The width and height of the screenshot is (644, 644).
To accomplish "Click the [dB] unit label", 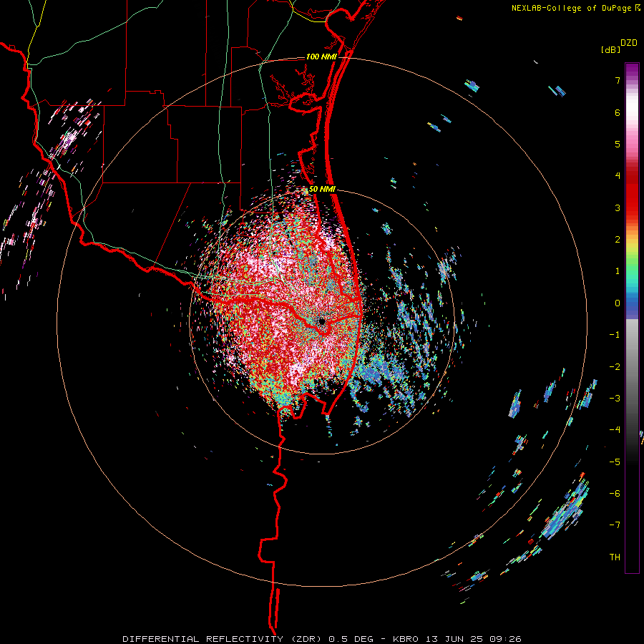I will pyautogui.click(x=610, y=49).
